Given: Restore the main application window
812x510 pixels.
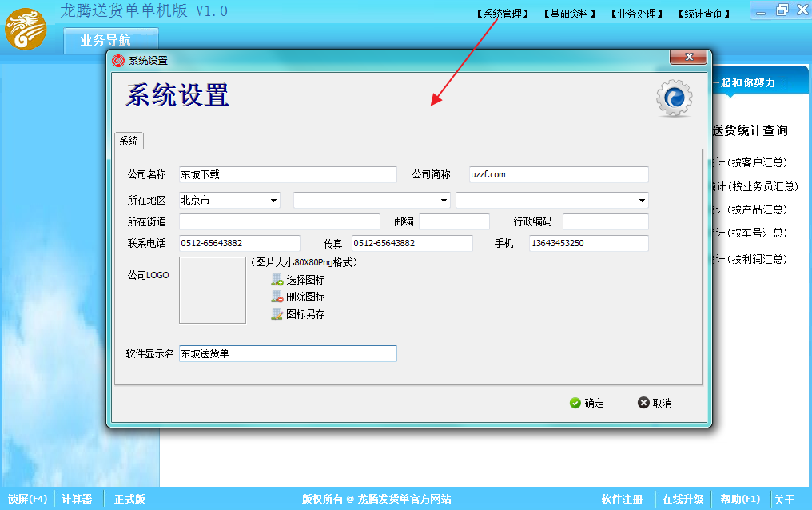Looking at the screenshot, I should pyautogui.click(x=782, y=10).
